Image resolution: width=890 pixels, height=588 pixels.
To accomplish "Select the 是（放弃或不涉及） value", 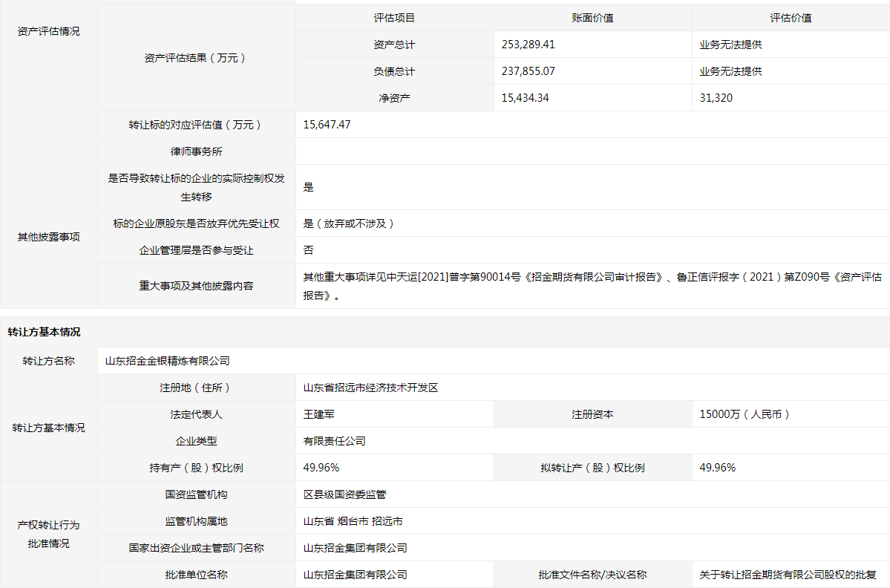I will pos(350,223).
